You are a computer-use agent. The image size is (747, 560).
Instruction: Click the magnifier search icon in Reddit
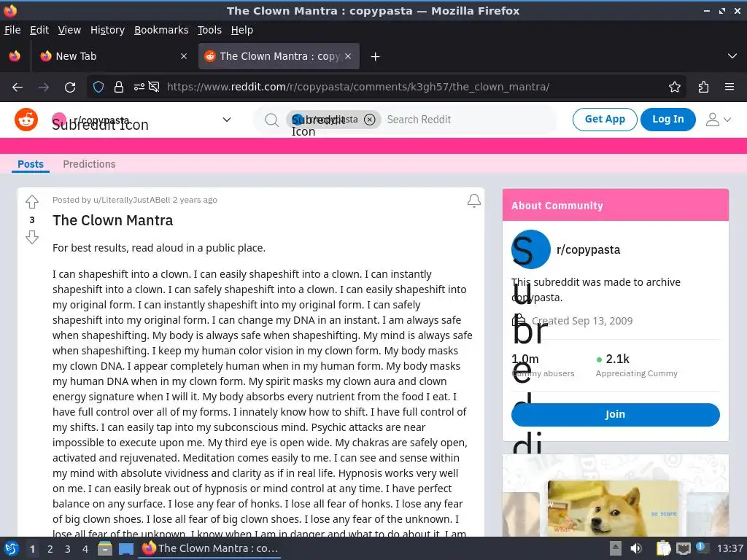click(x=271, y=120)
